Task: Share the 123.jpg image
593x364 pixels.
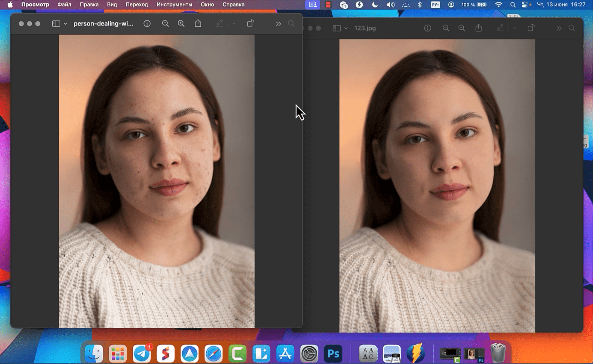Action: 479,28
